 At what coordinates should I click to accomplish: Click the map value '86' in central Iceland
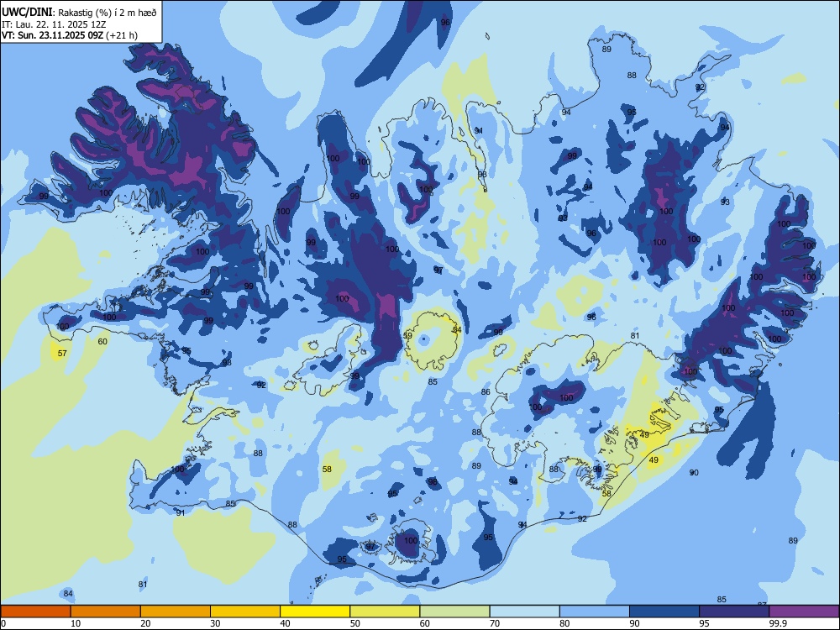pos(486,391)
